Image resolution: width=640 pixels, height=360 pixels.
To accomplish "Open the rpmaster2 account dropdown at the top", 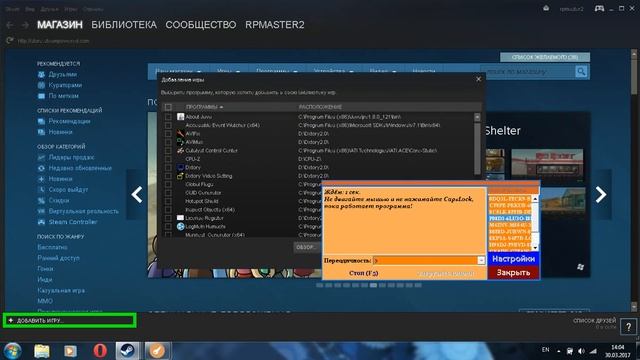I will point(571,9).
